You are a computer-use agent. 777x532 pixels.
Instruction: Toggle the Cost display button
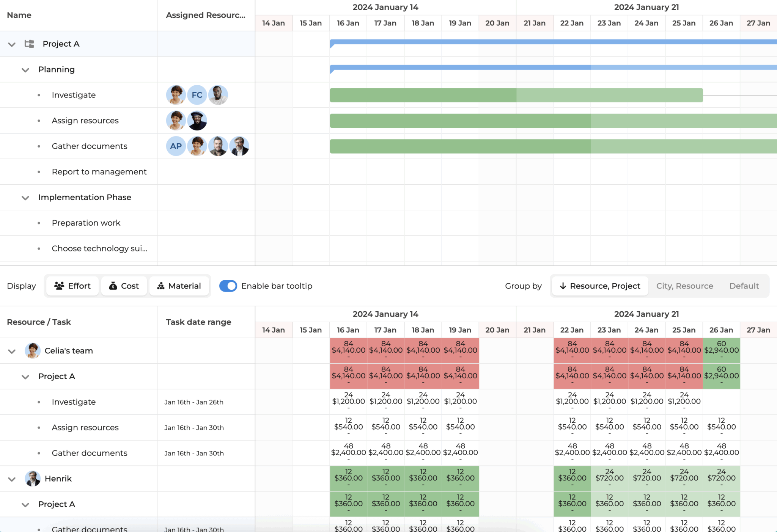point(124,286)
